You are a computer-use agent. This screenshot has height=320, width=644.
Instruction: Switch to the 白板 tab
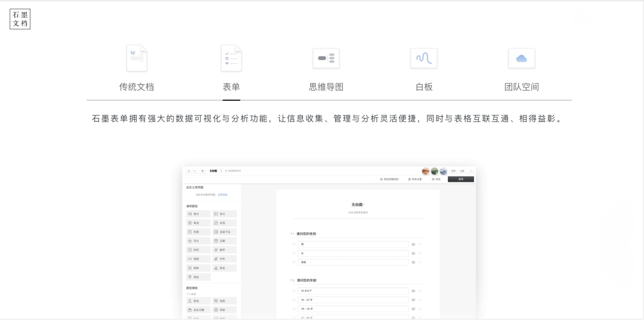pos(424,87)
